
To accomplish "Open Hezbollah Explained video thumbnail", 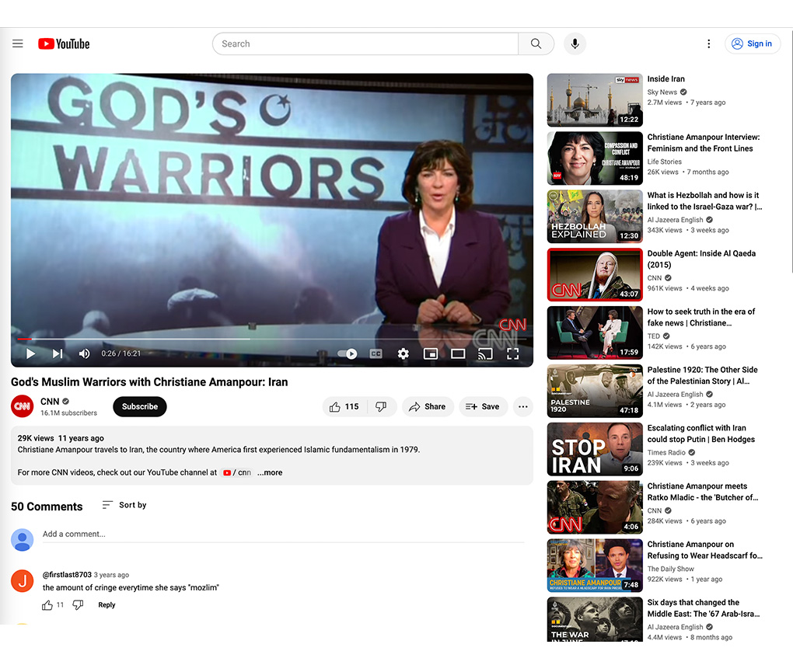I will coord(595,216).
